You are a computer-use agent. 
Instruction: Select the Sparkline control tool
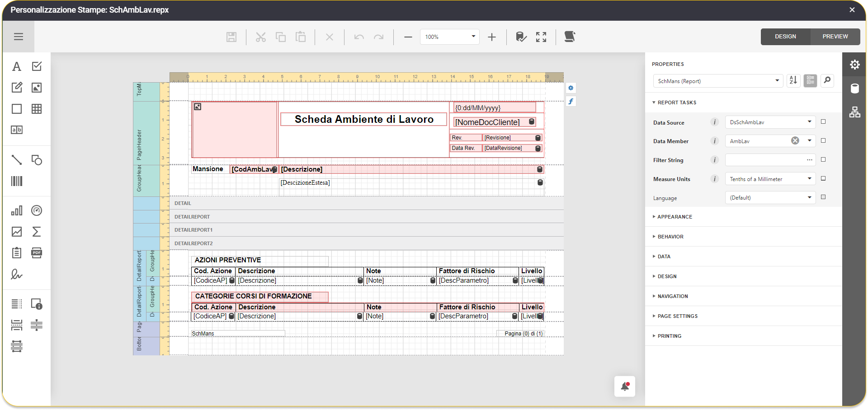(17, 232)
